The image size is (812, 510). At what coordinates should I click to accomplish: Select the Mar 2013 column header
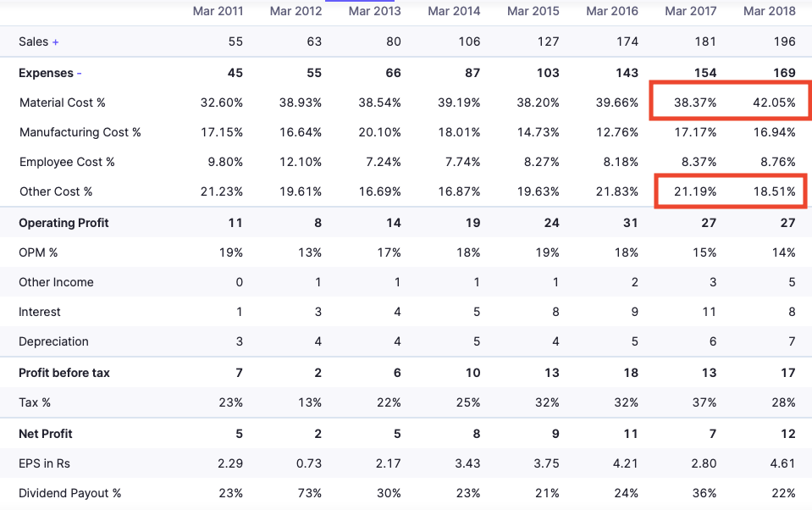coord(375,11)
